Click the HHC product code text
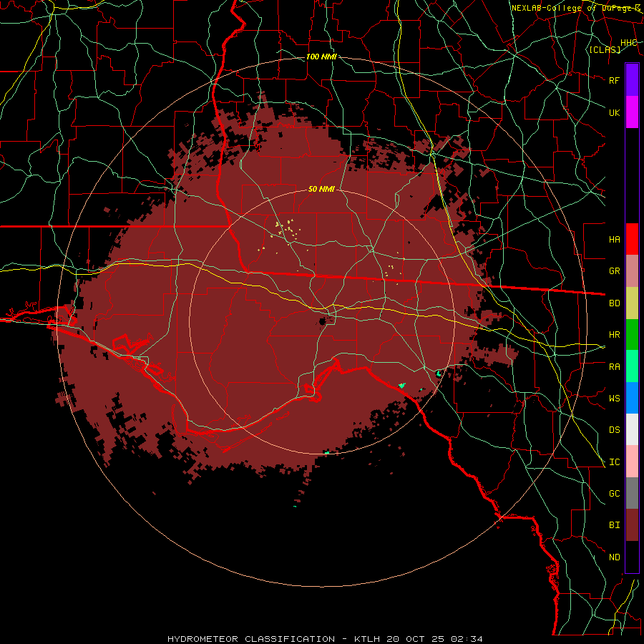The width and height of the screenshot is (644, 644). point(628,43)
